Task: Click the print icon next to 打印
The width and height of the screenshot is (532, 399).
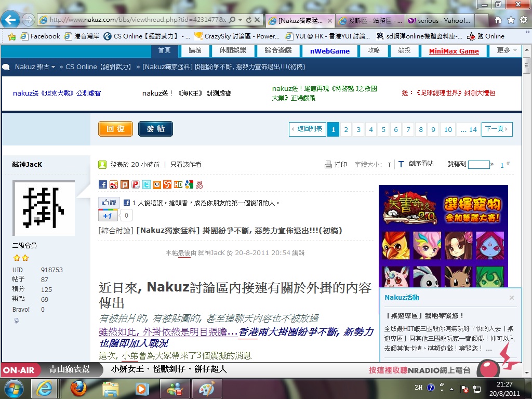Action: (x=328, y=165)
